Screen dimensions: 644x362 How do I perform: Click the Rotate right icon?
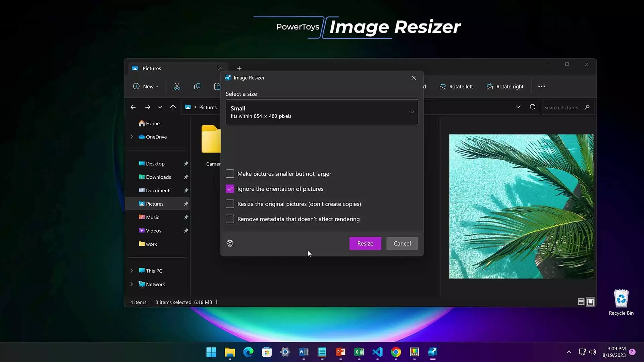(490, 86)
